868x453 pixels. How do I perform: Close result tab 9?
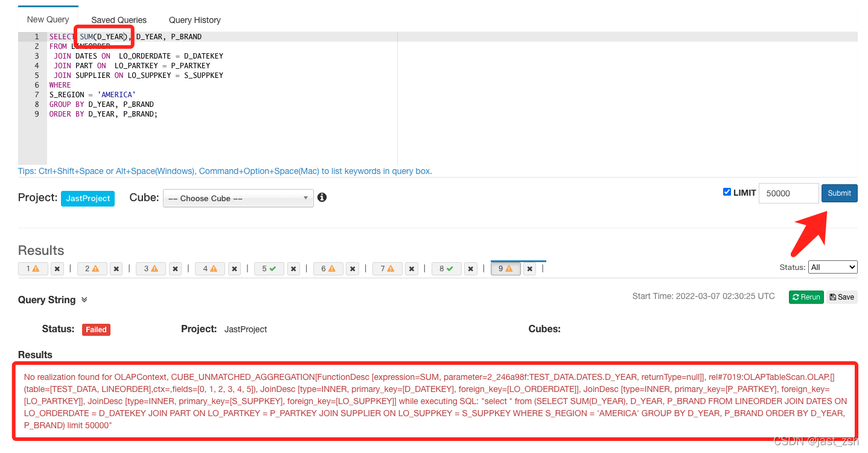point(530,269)
